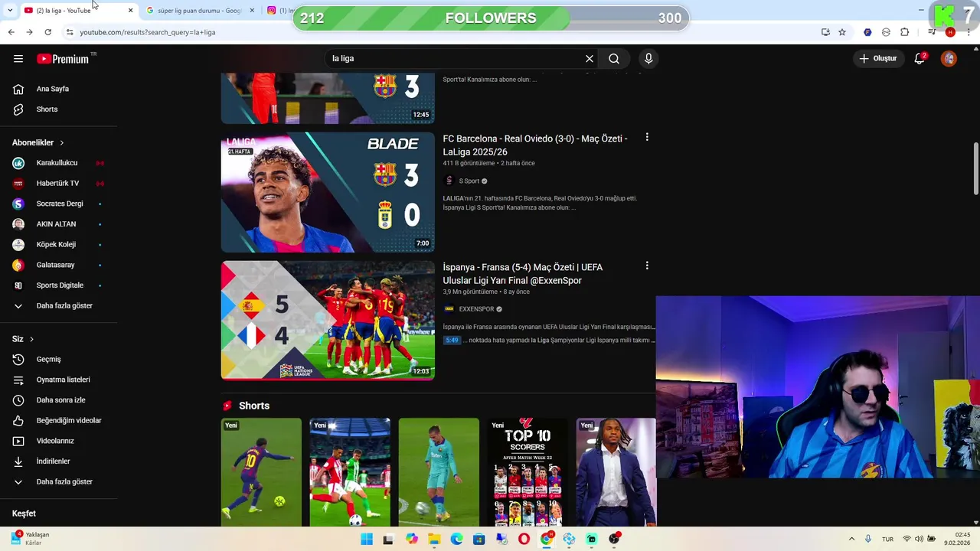
Task: Open Köpek Koleji channel subscription
Action: pyautogui.click(x=58, y=245)
